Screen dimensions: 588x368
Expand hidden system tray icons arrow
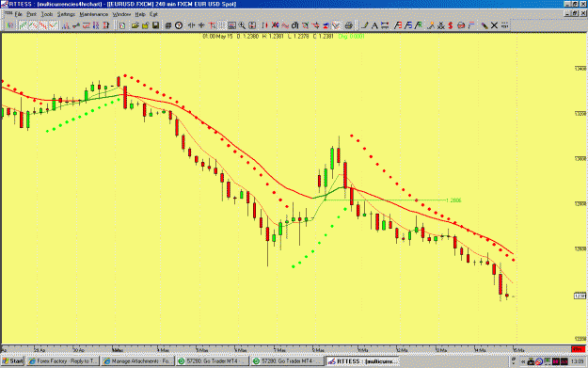523,361
